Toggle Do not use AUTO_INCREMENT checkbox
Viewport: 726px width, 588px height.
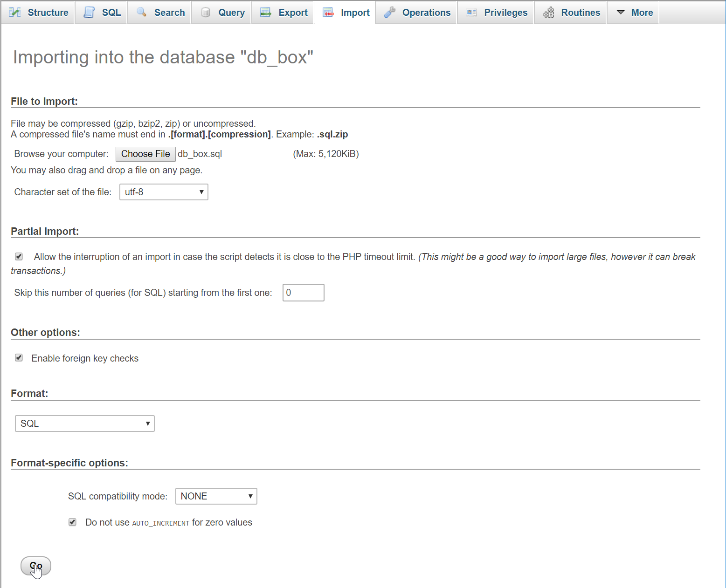pos(72,522)
